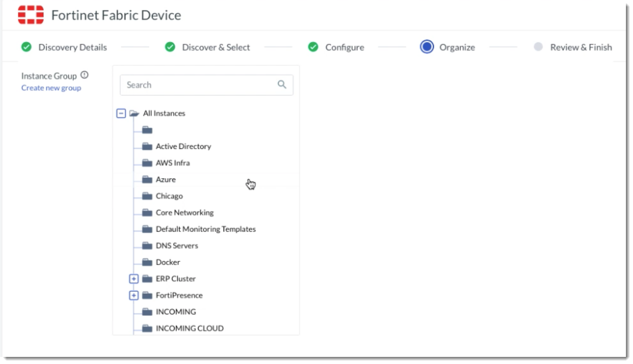Click the Instance Group info icon
Viewport: 633px width, 364px height.
click(x=84, y=75)
